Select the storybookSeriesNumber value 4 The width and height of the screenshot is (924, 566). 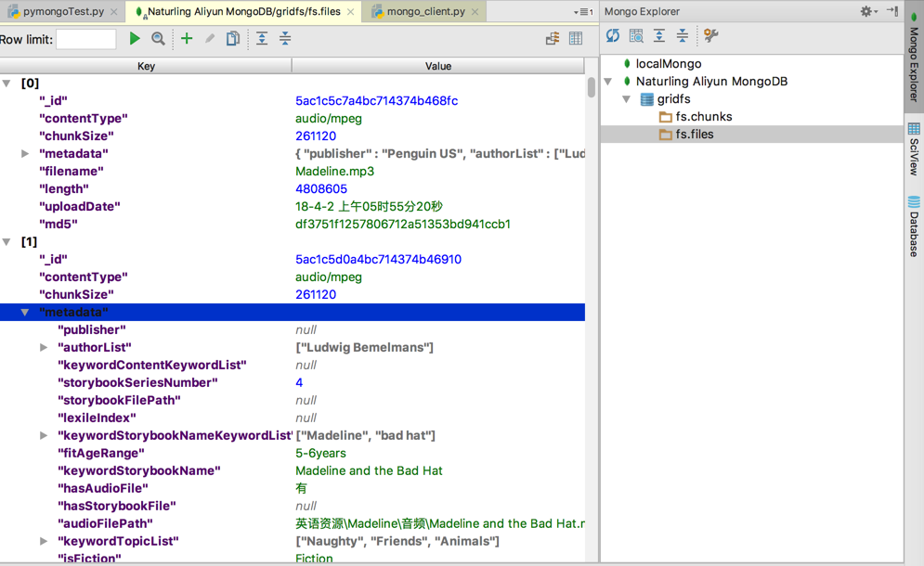pyautogui.click(x=299, y=383)
